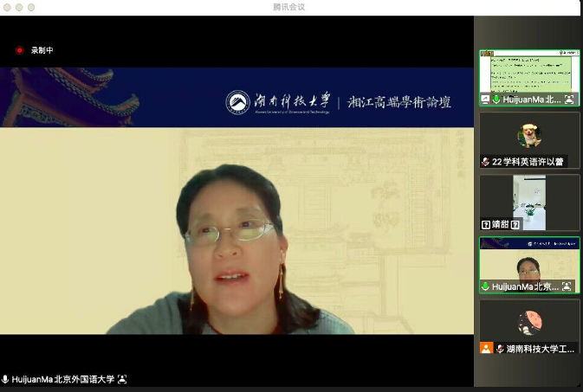This screenshot has height=392, width=583.
Task: Click the muted microphone icon for 22学科英语许以蕾
Action: (x=485, y=162)
